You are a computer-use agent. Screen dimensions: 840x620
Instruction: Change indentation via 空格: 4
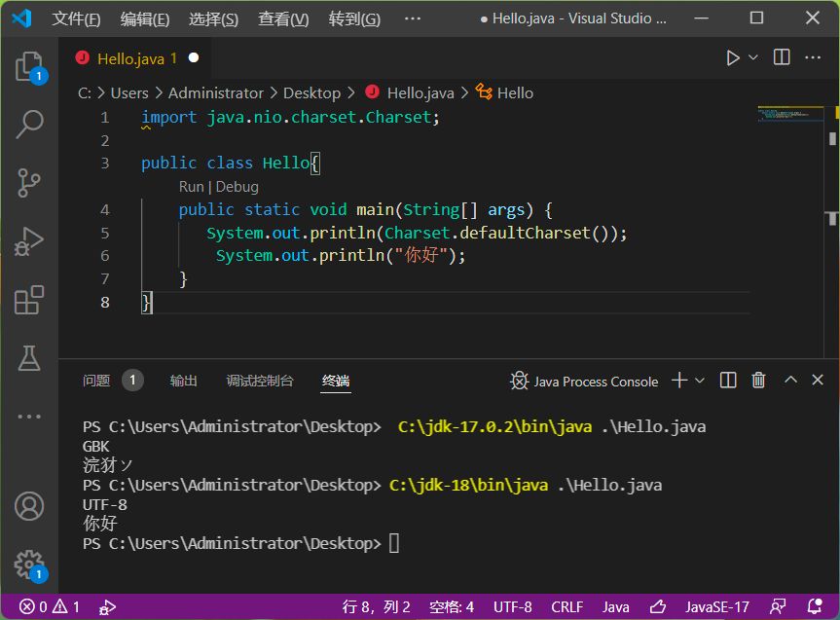[x=451, y=607]
